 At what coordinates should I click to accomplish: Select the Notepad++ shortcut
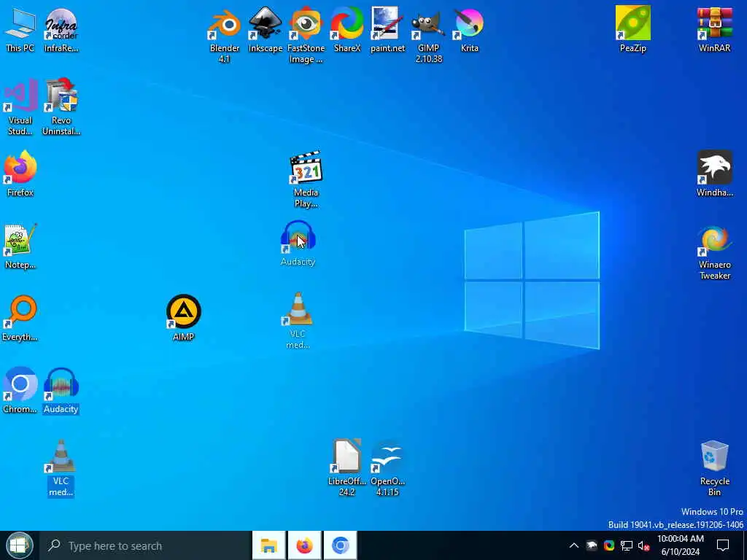[20, 246]
